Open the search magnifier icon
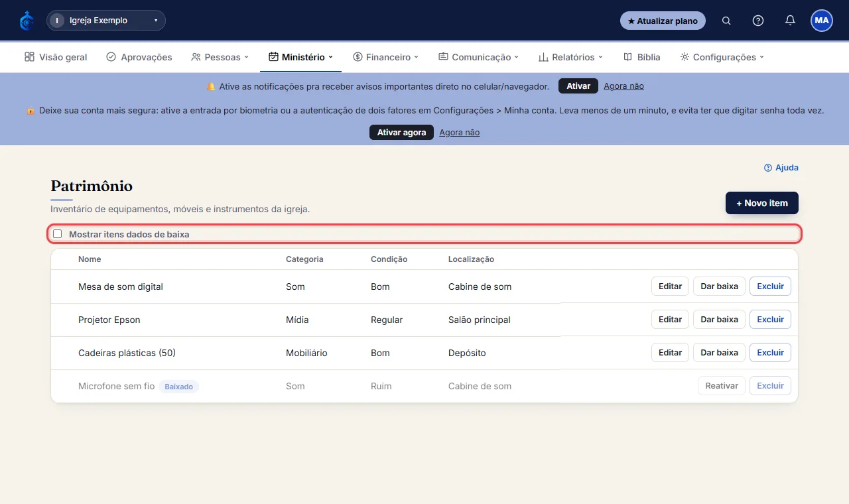This screenshot has width=849, height=504. tap(726, 21)
